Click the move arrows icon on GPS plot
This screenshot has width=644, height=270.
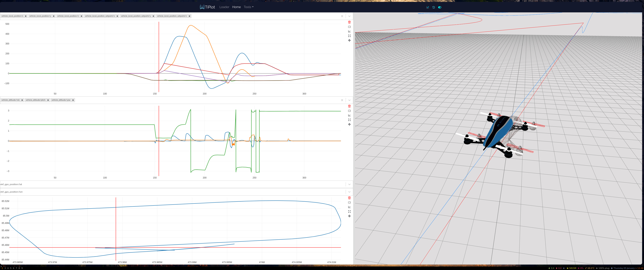click(x=349, y=216)
